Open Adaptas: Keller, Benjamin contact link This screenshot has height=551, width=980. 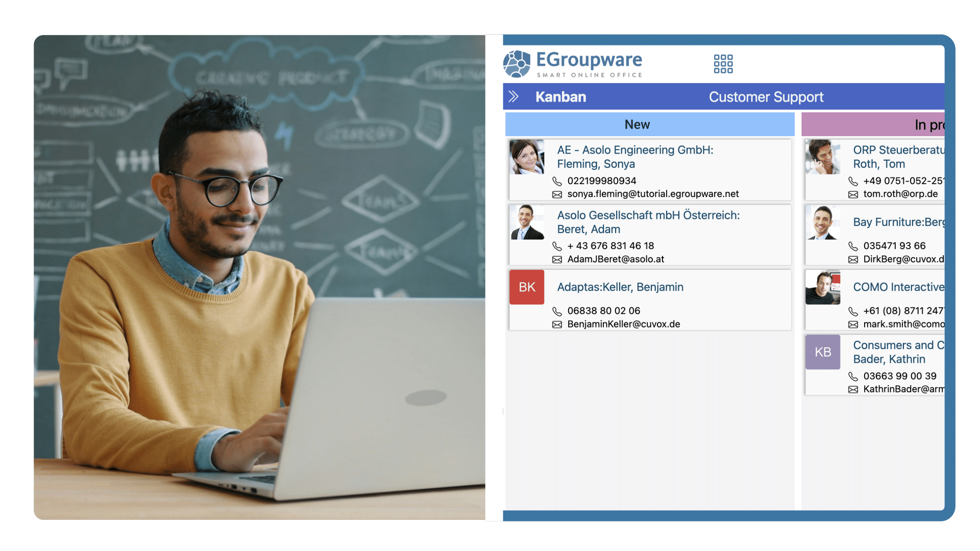[x=620, y=287]
